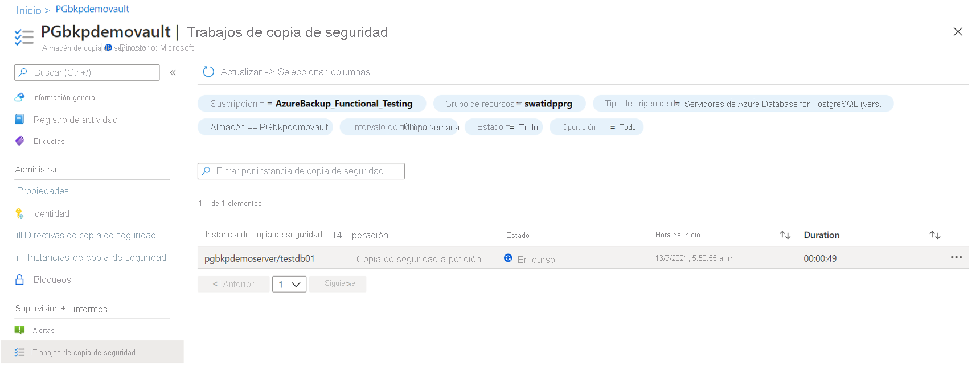Sort by Duration column arrows

point(934,235)
